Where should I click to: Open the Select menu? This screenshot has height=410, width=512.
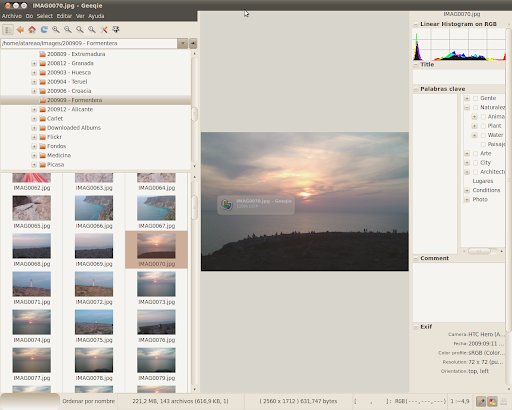click(45, 16)
